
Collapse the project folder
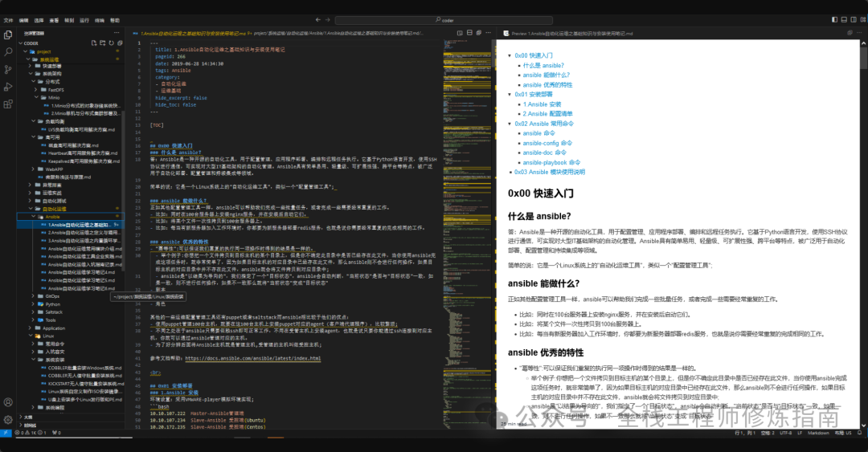(26, 51)
